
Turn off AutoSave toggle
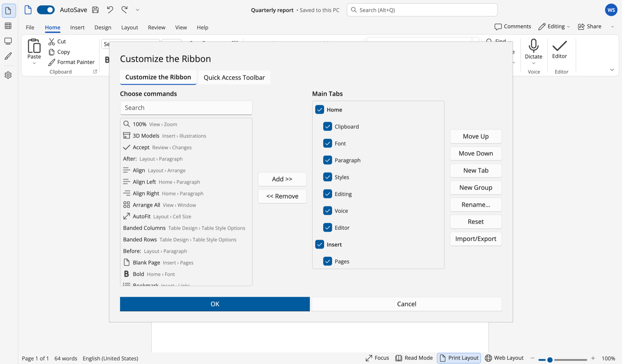click(x=46, y=10)
